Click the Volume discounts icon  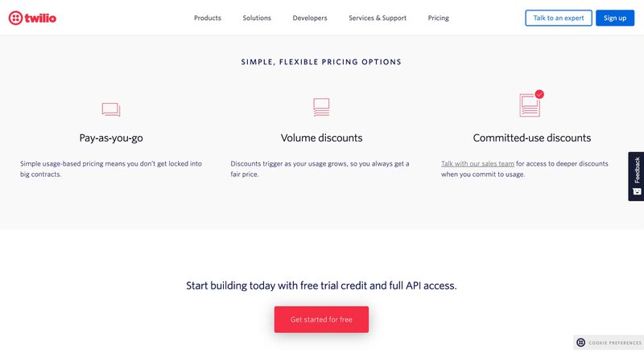point(321,106)
